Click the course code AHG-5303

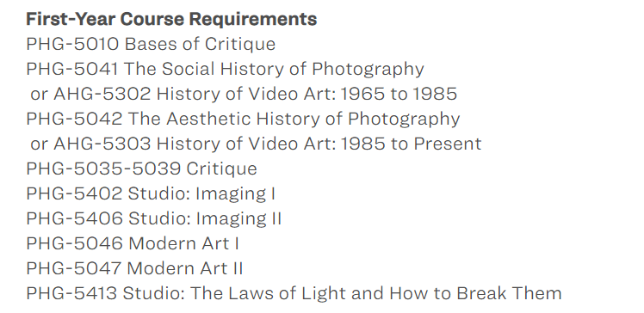[x=102, y=144]
